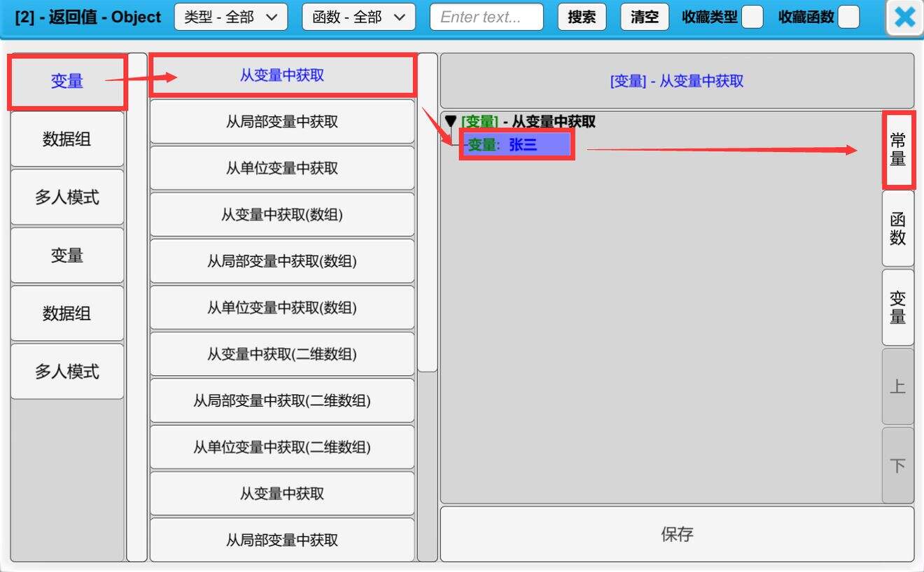
Task: Click the 保存 button
Action: coord(677,534)
